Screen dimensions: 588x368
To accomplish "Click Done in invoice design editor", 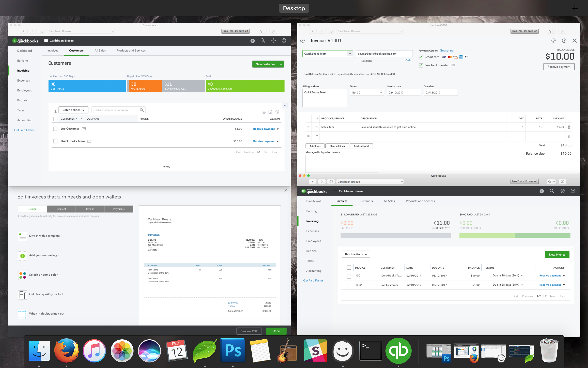I will (x=276, y=331).
